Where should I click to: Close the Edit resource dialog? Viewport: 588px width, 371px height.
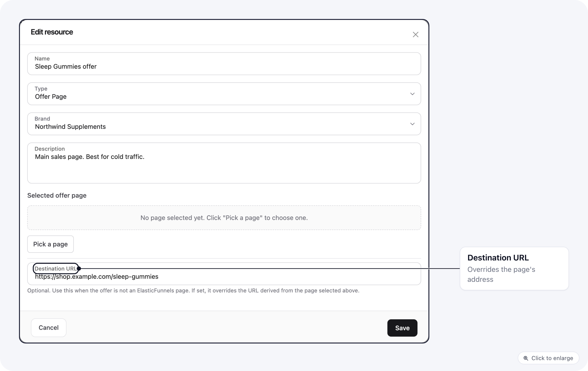tap(415, 35)
